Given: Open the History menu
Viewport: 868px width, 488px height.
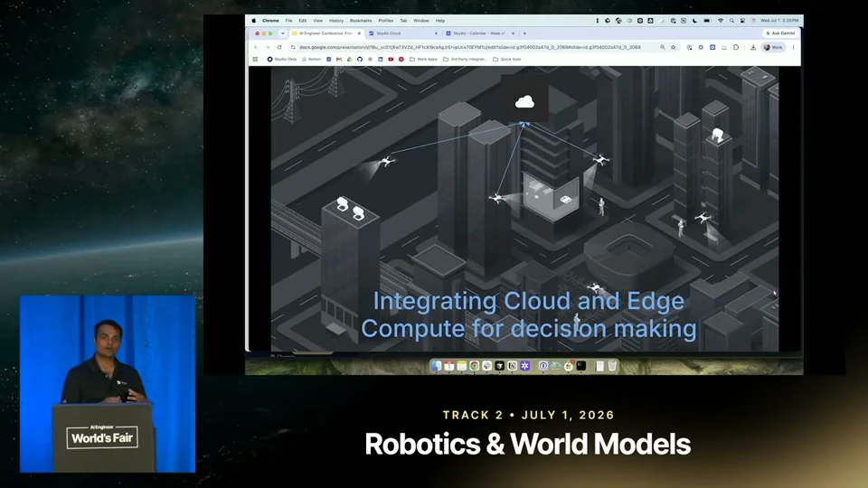Looking at the screenshot, I should click(336, 21).
